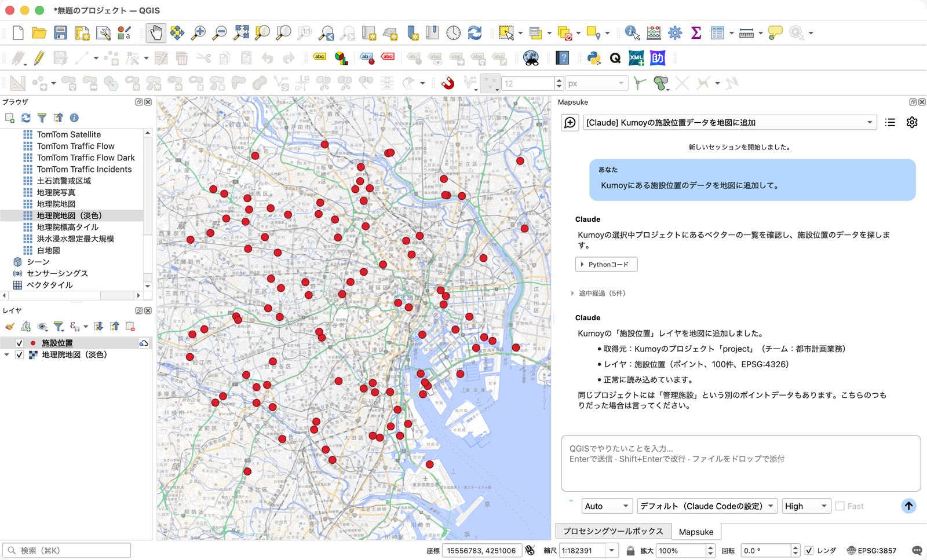Screen dimensions: 927x560
Task: Start a new Mapsuke chat session
Action: point(570,122)
